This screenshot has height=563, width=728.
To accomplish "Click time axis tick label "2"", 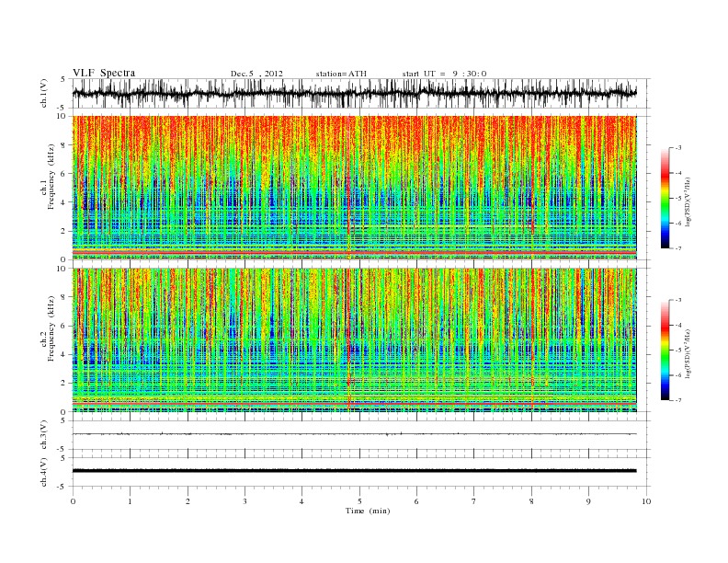I will 188,501.
